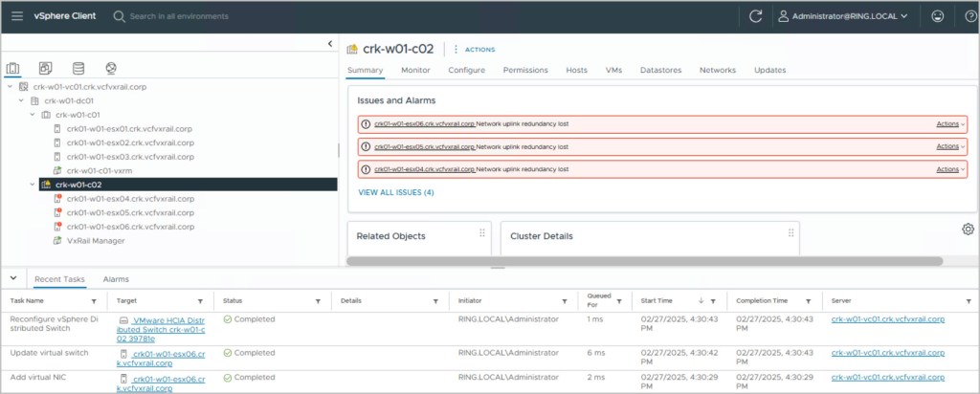Viewport: 980px width, 394px height.
Task: Open the Networking inventory view icon
Action: click(111, 69)
